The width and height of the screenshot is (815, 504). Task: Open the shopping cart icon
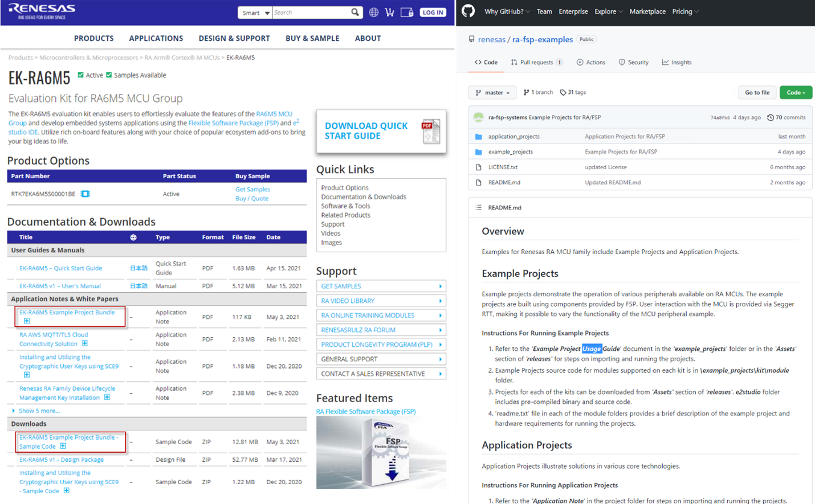pos(390,12)
